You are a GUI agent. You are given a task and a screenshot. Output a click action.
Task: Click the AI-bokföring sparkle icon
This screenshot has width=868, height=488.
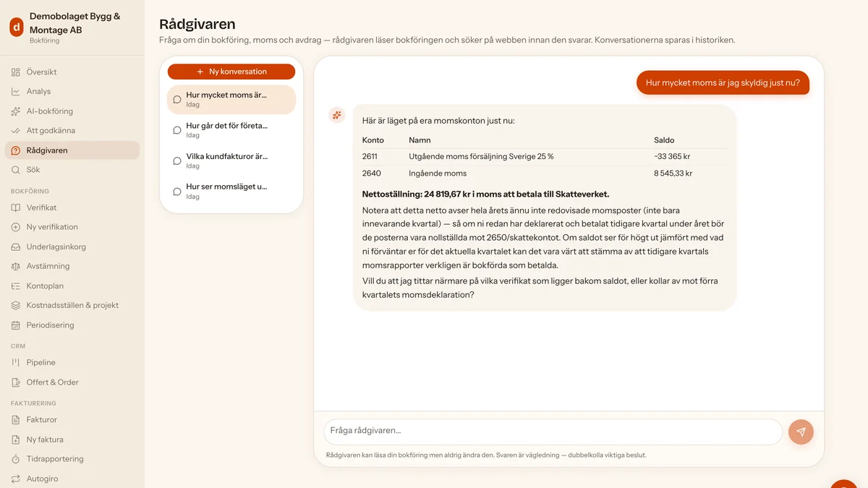(16, 111)
